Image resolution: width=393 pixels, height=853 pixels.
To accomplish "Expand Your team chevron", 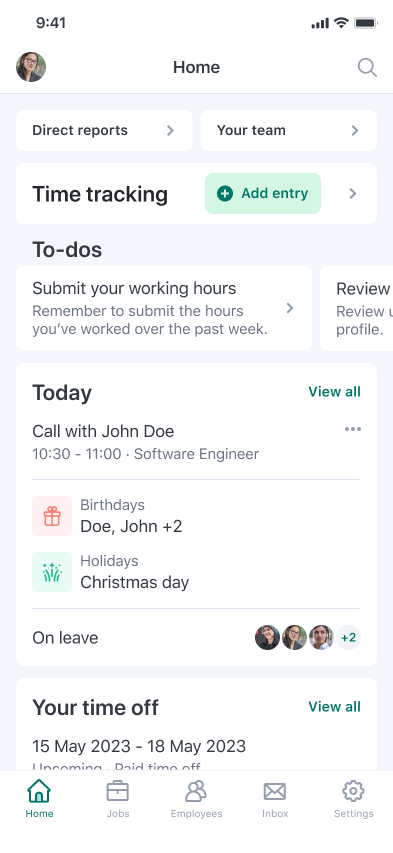I will [x=355, y=131].
